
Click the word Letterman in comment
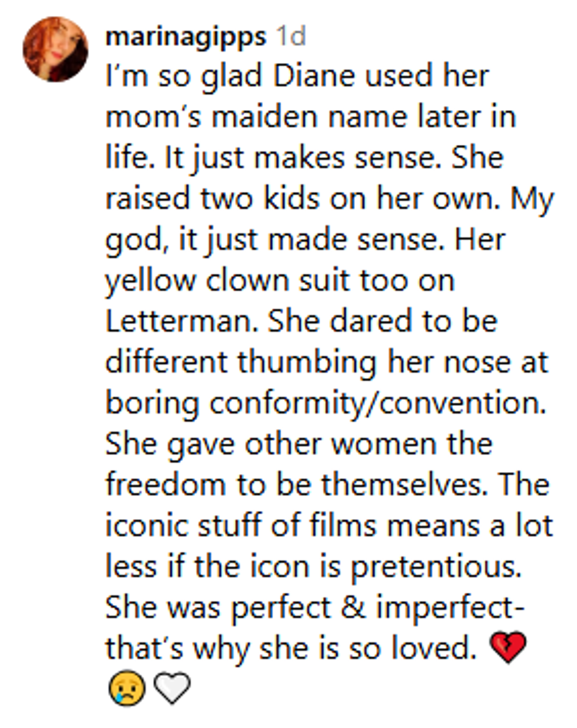[183, 321]
